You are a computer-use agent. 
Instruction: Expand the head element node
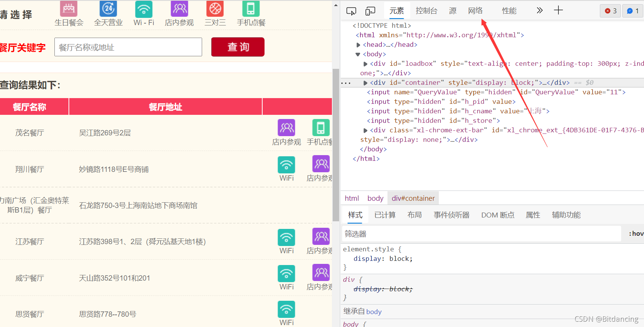tap(358, 45)
